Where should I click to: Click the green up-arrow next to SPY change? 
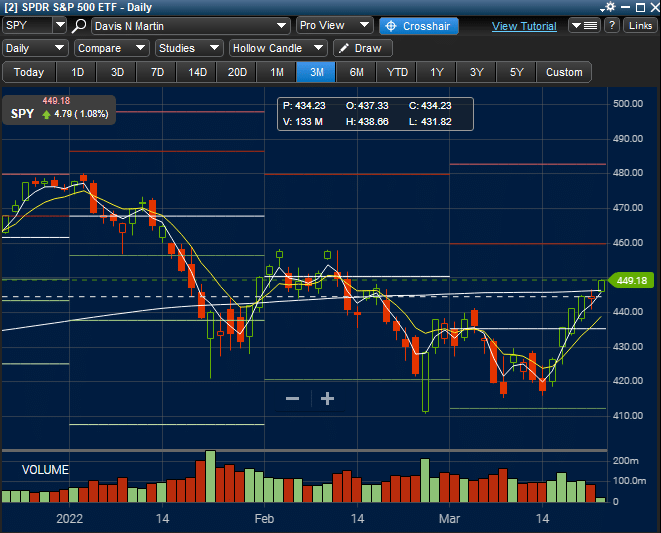46,114
